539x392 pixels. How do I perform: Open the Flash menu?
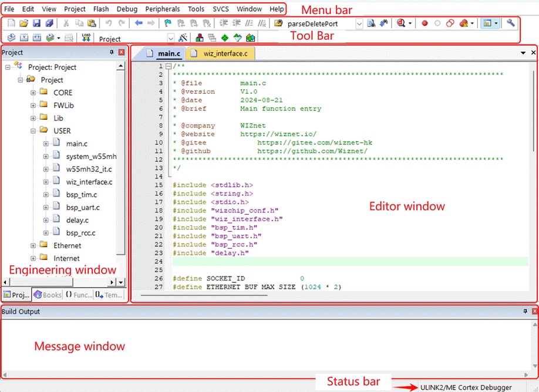coord(101,9)
